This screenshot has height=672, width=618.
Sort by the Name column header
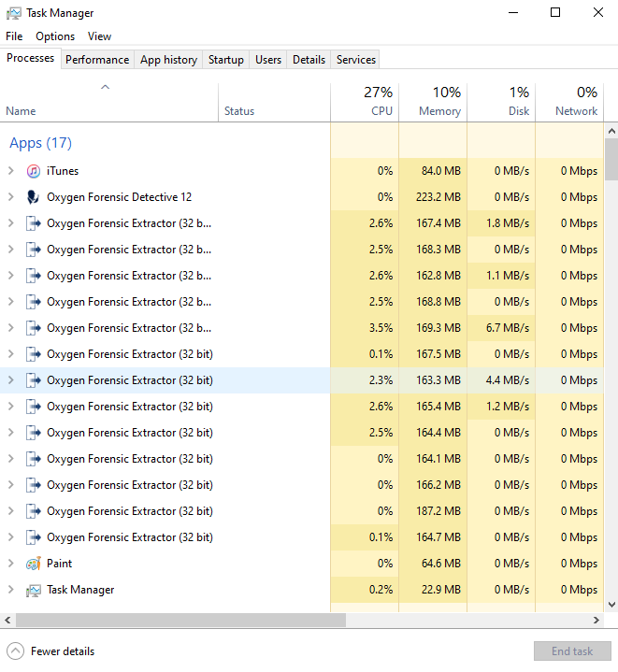pos(108,103)
